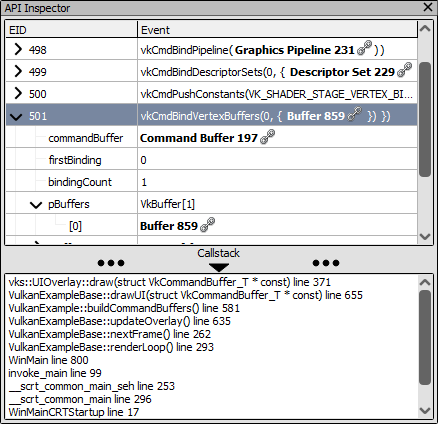Click link icon beside Descriptor Set 229
The image size is (438, 424).
[x=405, y=70]
